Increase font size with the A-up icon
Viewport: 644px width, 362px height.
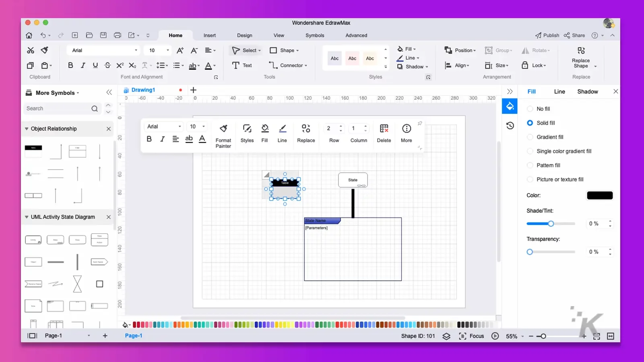(180, 50)
